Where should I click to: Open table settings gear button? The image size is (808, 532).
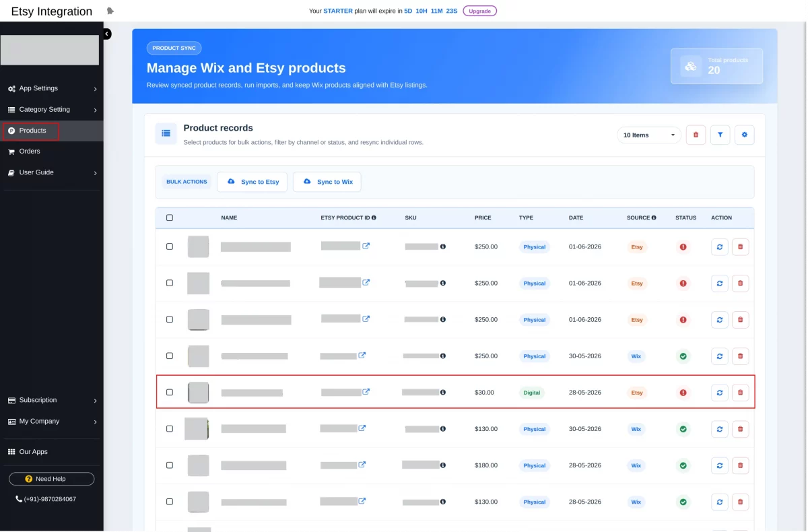coord(744,135)
